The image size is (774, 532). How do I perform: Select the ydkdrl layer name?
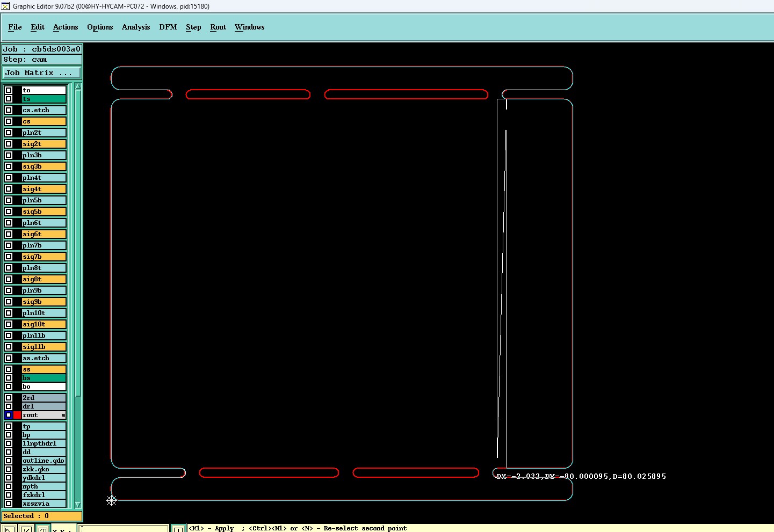click(x=44, y=478)
